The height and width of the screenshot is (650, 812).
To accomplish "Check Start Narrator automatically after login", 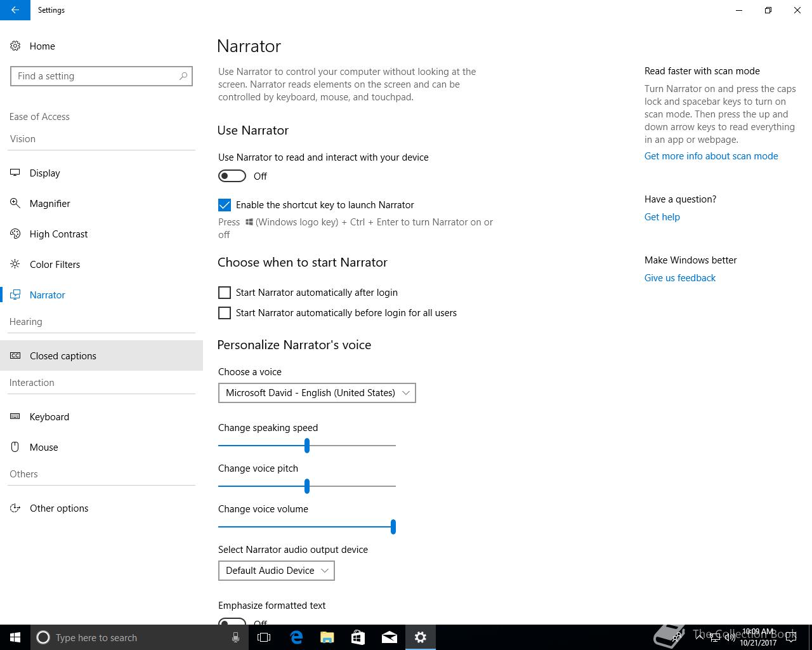I will click(x=225, y=293).
